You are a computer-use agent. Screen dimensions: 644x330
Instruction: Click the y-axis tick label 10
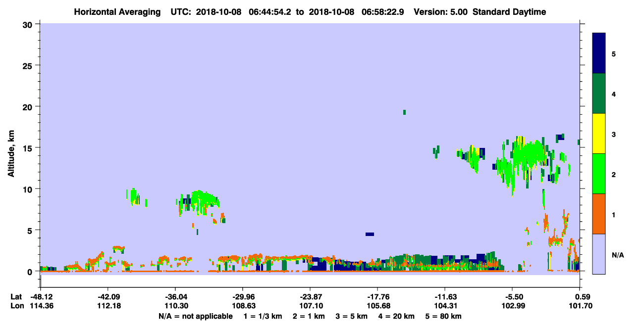coord(29,189)
